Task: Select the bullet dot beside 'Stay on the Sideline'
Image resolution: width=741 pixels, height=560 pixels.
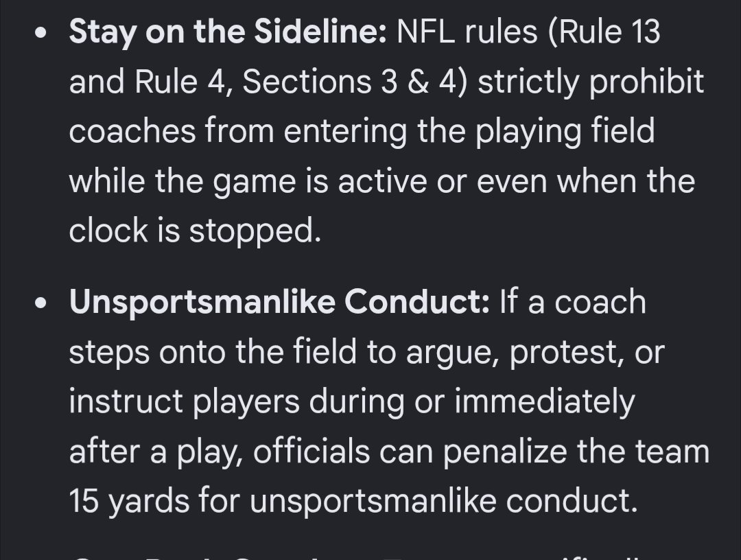Action: [41, 33]
